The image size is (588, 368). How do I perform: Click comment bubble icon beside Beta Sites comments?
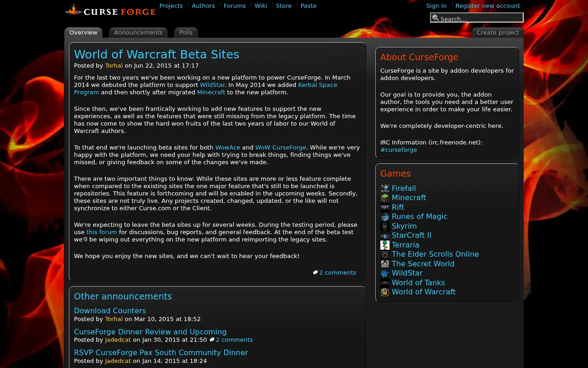[316, 273]
